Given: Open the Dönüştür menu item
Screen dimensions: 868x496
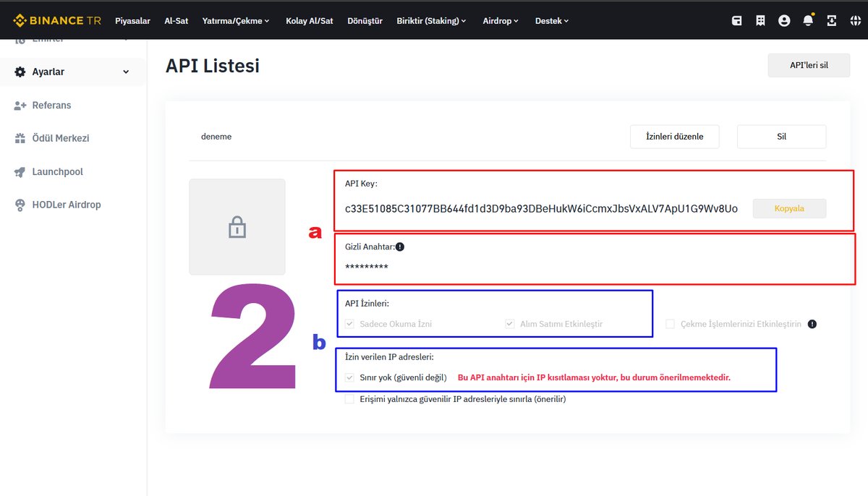Looking at the screenshot, I should (365, 21).
